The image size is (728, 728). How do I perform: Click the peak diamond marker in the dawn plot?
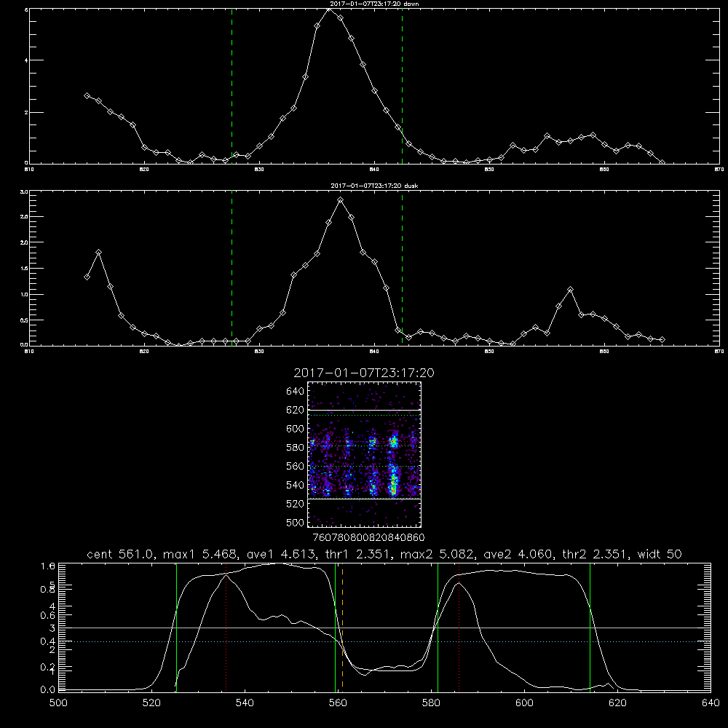tap(329, 8)
